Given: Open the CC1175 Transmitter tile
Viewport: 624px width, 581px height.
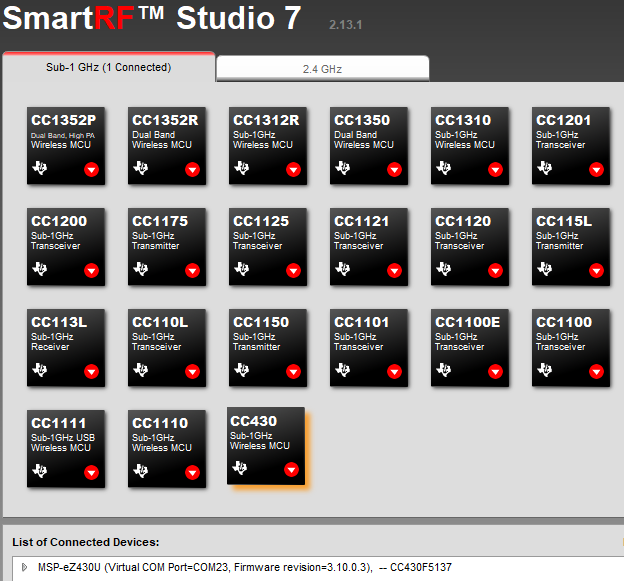Looking at the screenshot, I should [x=167, y=247].
